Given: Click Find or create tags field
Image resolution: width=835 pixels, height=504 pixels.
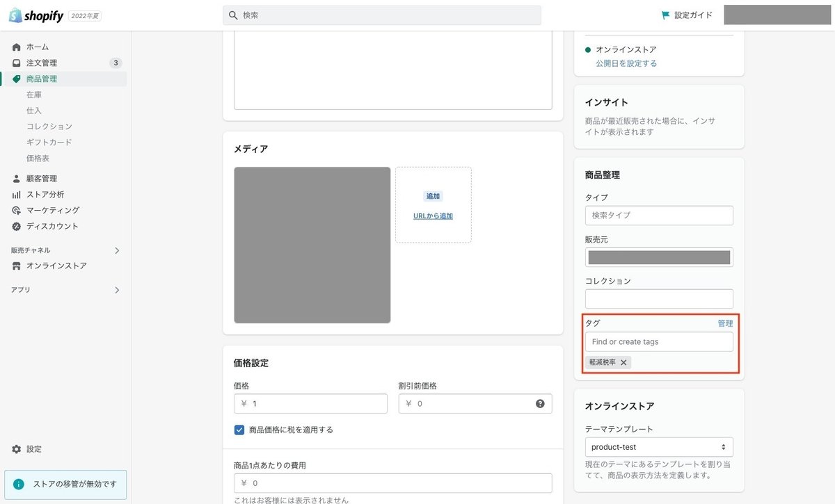Looking at the screenshot, I should (659, 342).
